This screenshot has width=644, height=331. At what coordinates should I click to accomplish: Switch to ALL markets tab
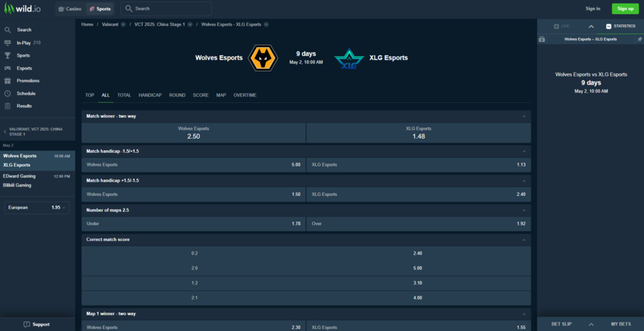tap(106, 95)
